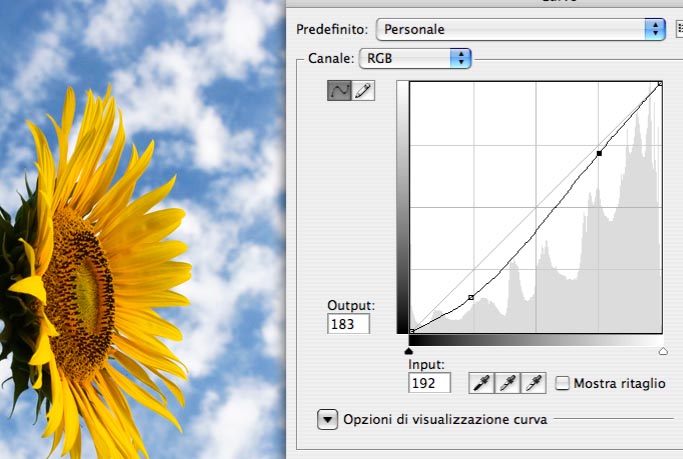This screenshot has width=683, height=459.
Task: Select the bottom-left curve endpoint
Action: click(412, 331)
